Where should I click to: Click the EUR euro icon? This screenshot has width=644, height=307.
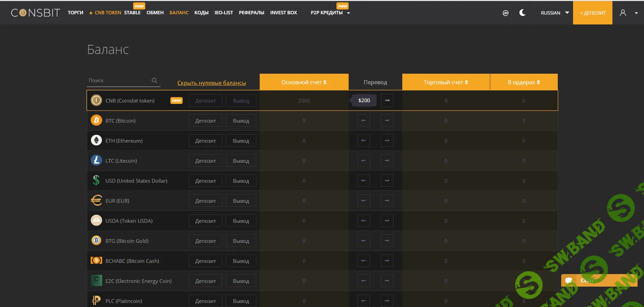[x=96, y=200]
